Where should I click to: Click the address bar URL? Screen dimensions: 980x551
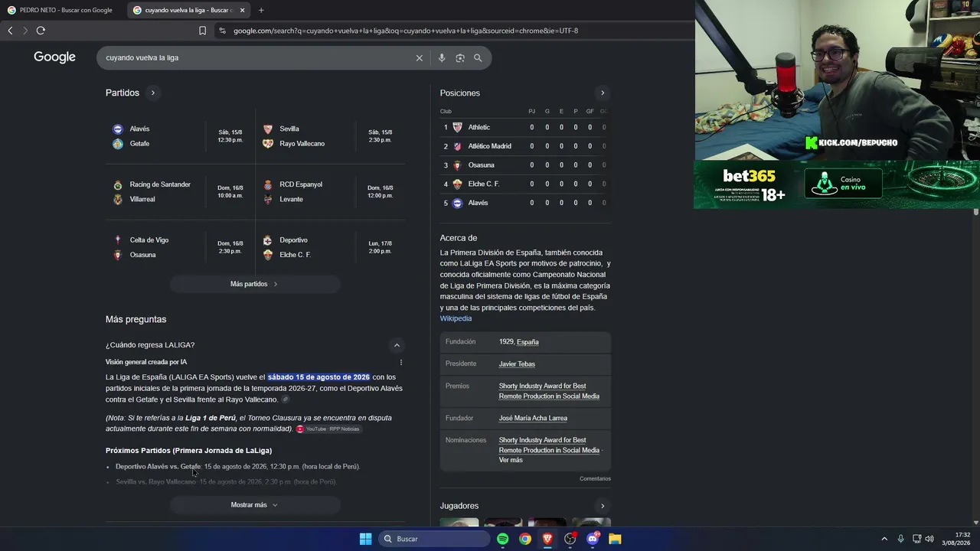[406, 31]
